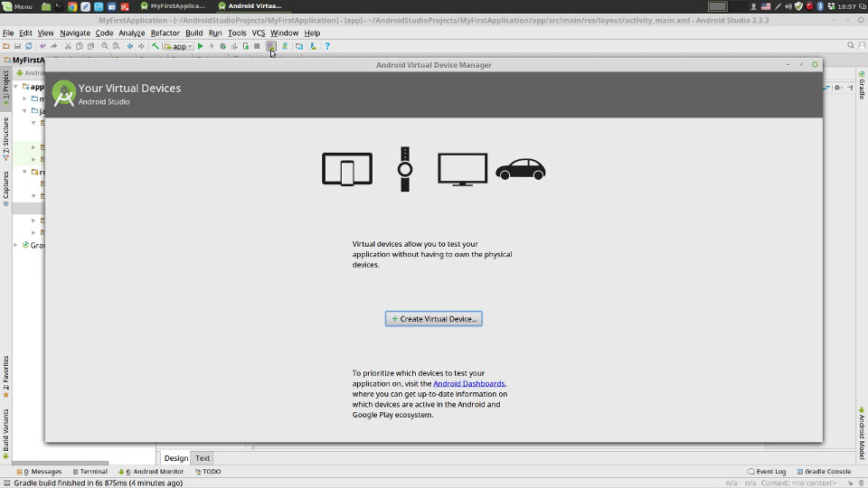
Task: Open the Messages tool window
Action: click(x=39, y=472)
